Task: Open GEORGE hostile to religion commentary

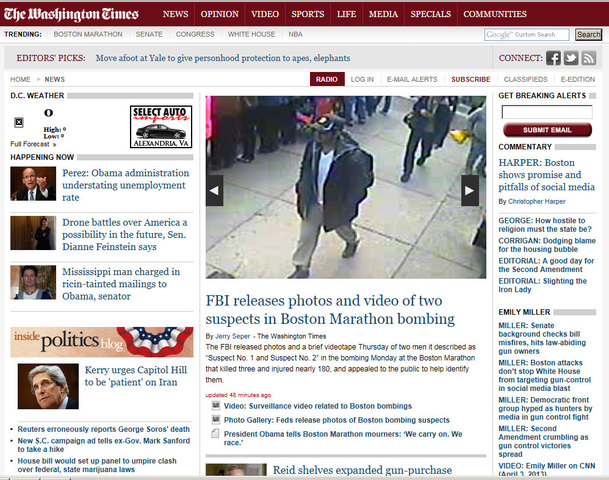Action: (545, 225)
